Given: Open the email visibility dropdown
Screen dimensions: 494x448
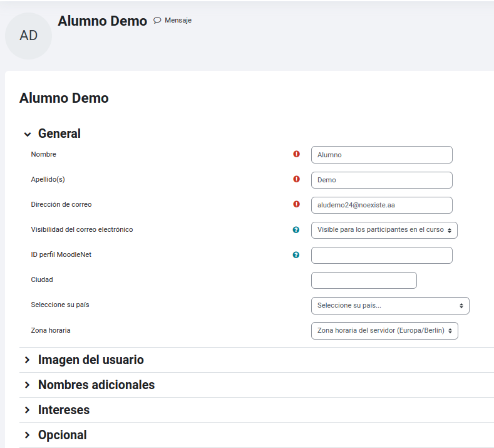Looking at the screenshot, I should coord(384,230).
